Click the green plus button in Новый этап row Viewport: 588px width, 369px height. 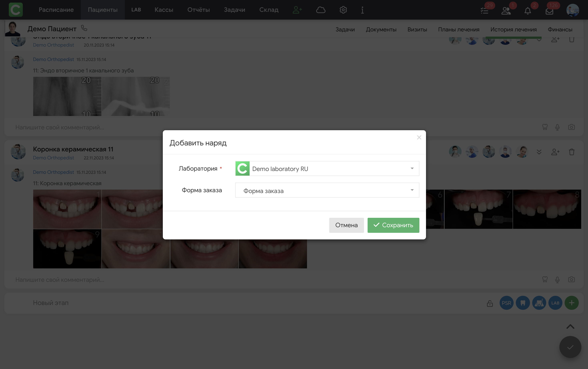point(572,303)
